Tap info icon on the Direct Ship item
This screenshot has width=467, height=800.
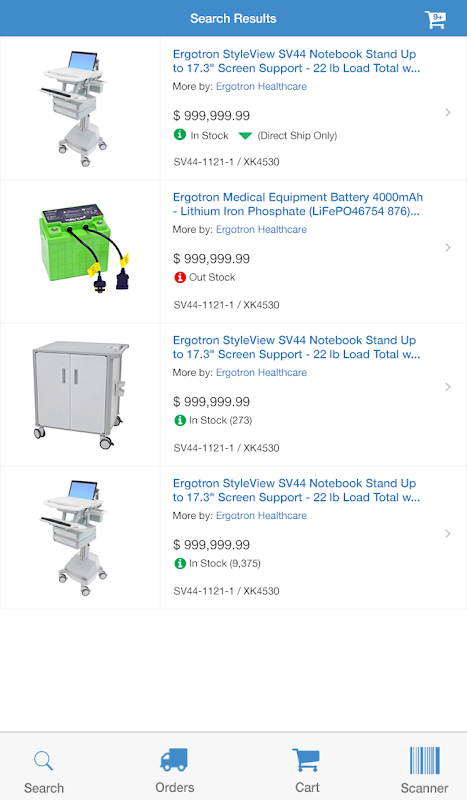click(x=180, y=135)
